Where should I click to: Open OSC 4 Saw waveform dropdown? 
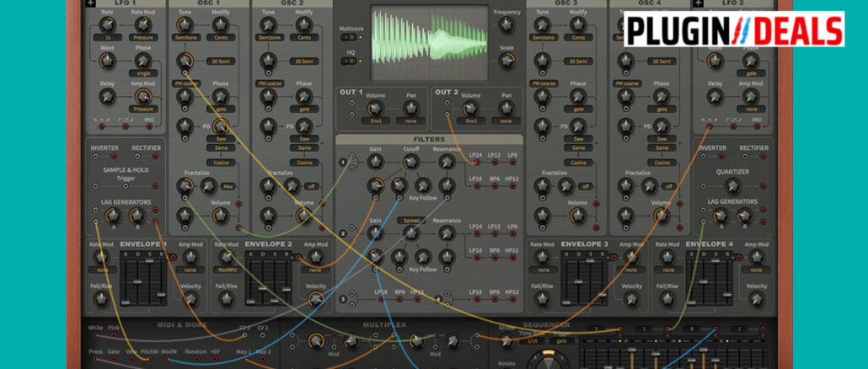[x=662, y=139]
